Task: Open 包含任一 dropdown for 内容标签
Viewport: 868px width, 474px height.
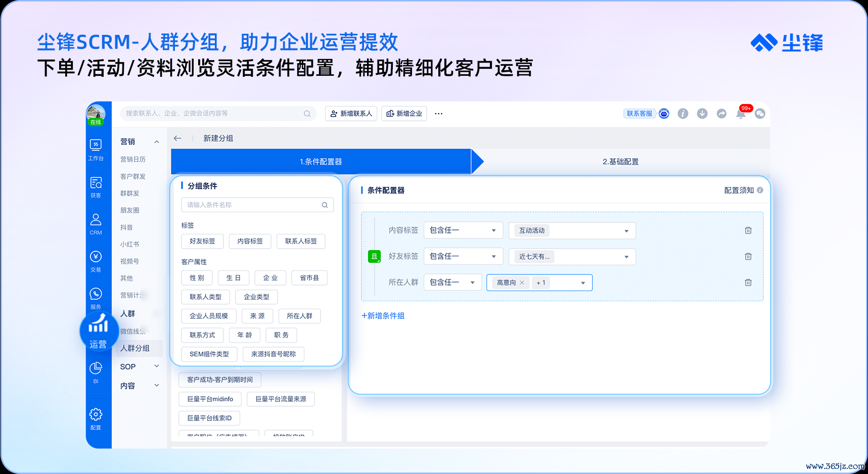Action: [463, 230]
